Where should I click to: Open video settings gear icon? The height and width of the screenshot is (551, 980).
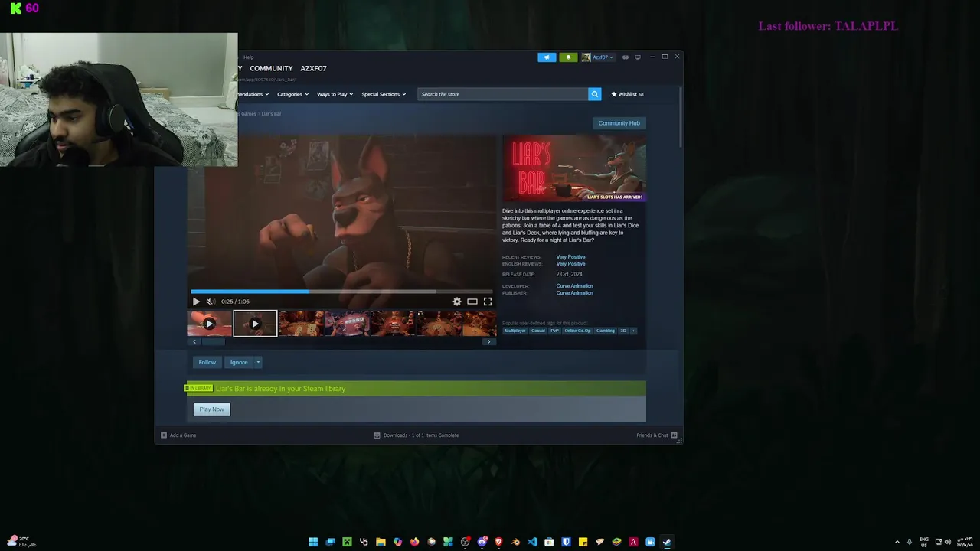pyautogui.click(x=457, y=302)
